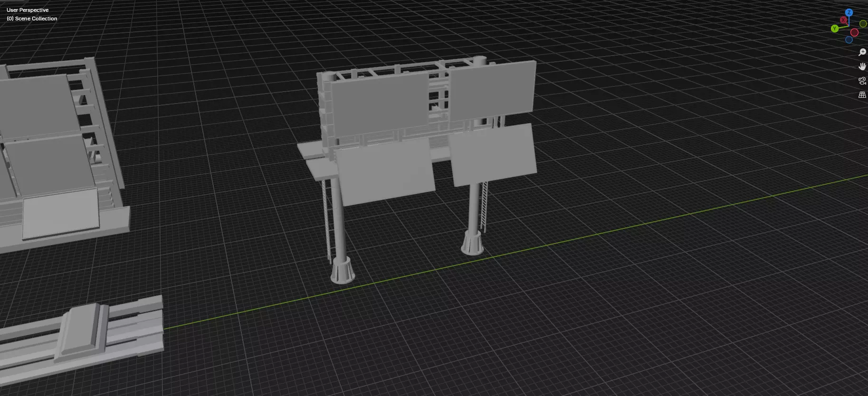The width and height of the screenshot is (868, 396).
Task: Click the pan view hand icon
Action: [x=862, y=66]
